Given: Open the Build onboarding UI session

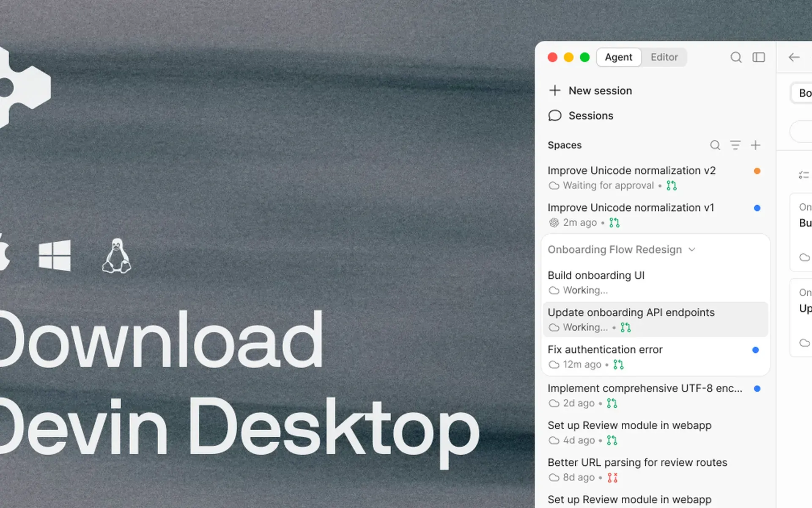Looking at the screenshot, I should [655, 282].
